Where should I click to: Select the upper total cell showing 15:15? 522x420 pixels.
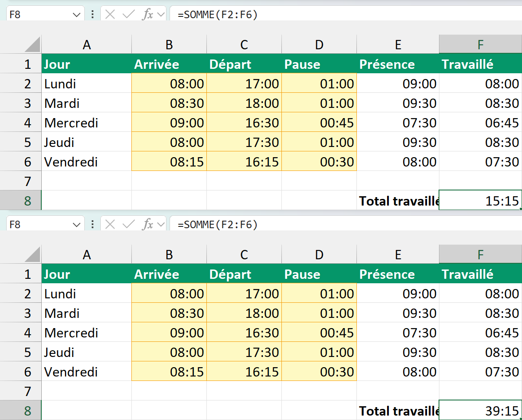(x=480, y=201)
